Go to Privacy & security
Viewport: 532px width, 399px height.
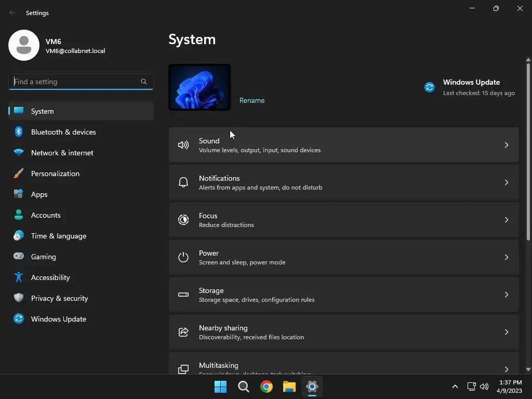click(x=81, y=298)
